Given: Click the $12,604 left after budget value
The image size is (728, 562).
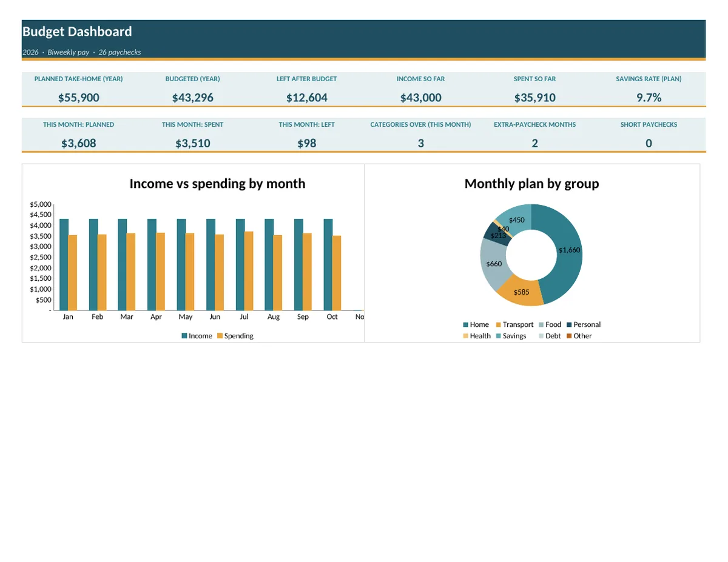Looking at the screenshot, I should (x=306, y=98).
